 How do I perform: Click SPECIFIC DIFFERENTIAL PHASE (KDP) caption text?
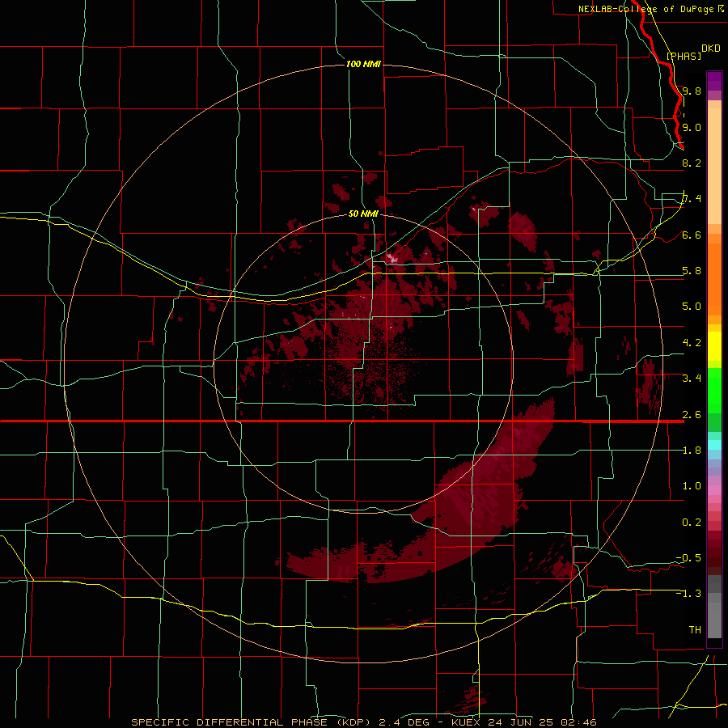pos(252,722)
